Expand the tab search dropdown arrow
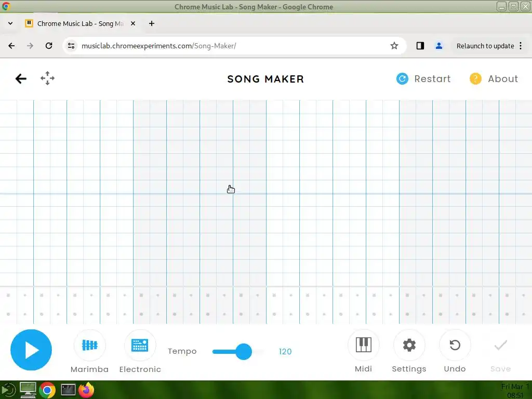Viewport: 532px width, 399px height. (x=10, y=23)
